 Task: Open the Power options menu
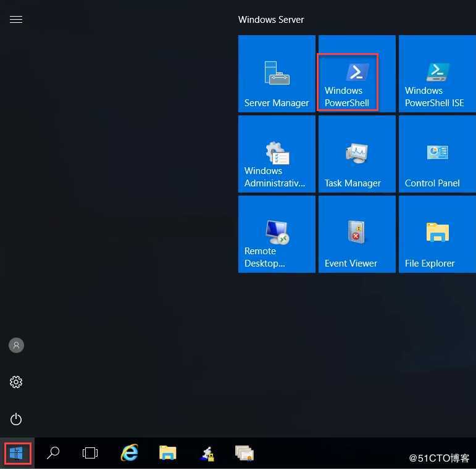16,420
